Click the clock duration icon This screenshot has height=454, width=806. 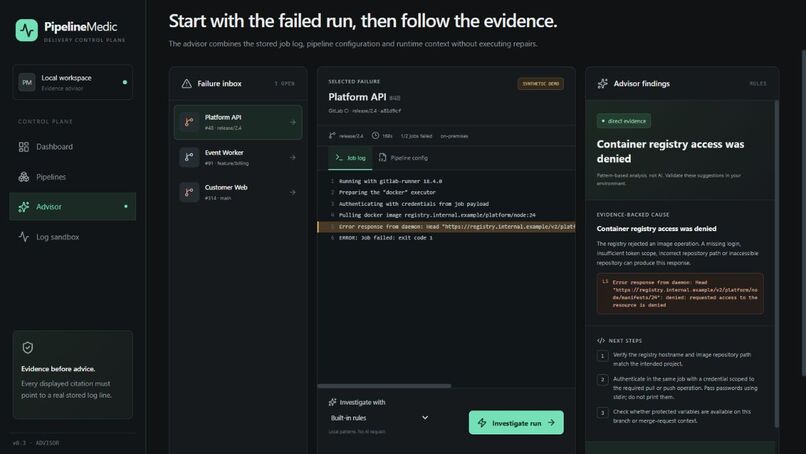[375, 136]
